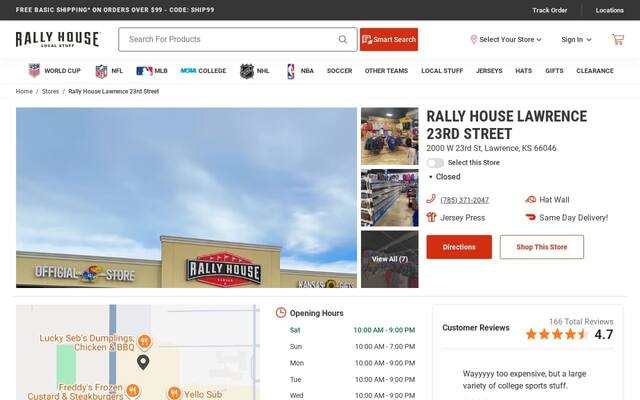Screen dimensions: 640x400
Task: Open the OTHER TEAMS menu
Action: 386,71
